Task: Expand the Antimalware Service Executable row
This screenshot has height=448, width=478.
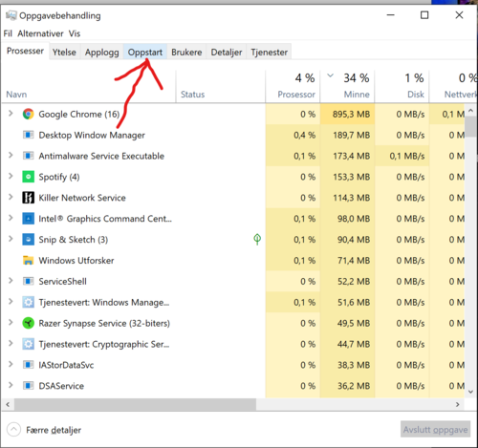Action: click(11, 156)
